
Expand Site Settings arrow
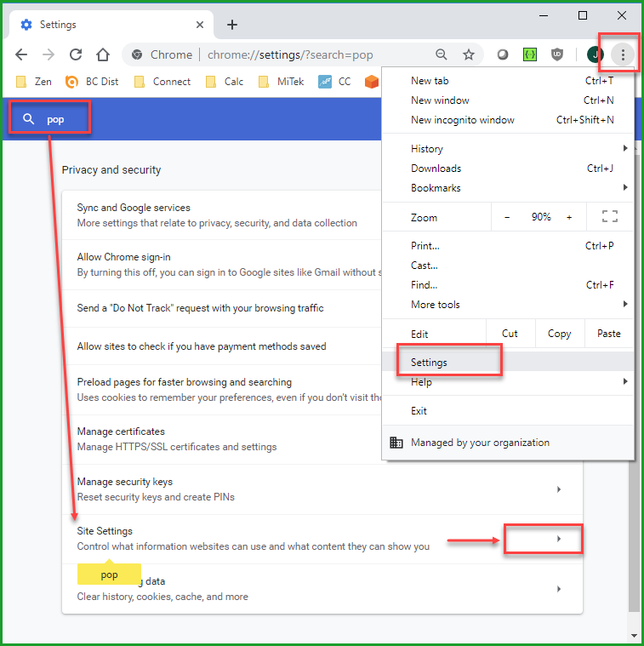pyautogui.click(x=559, y=539)
